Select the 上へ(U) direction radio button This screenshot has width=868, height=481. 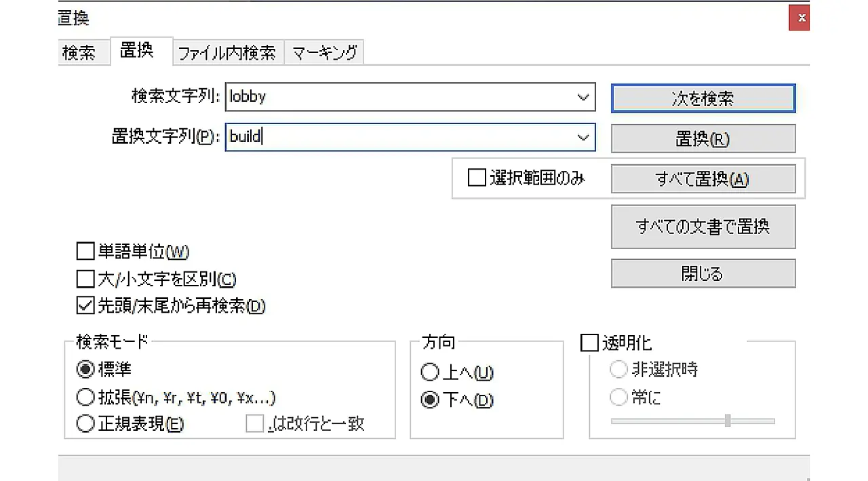430,372
